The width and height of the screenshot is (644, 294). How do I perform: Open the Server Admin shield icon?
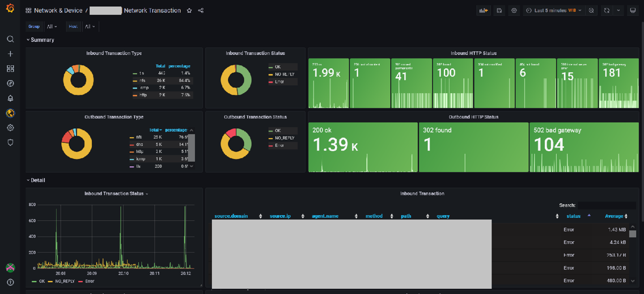10,142
